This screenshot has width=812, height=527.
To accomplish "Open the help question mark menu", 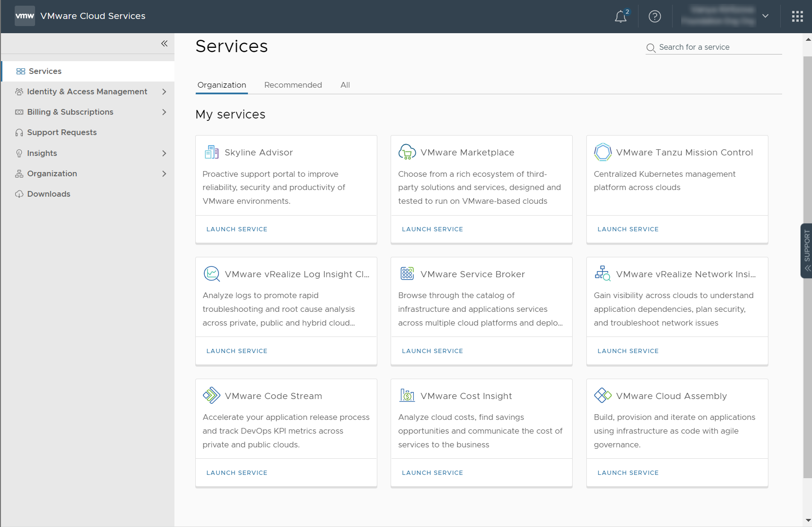I will tap(655, 17).
